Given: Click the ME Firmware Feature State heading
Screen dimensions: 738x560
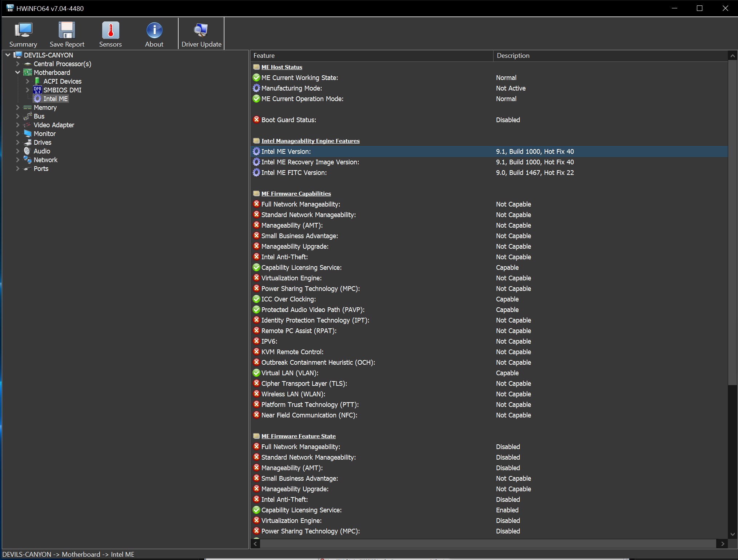Looking at the screenshot, I should (x=298, y=436).
